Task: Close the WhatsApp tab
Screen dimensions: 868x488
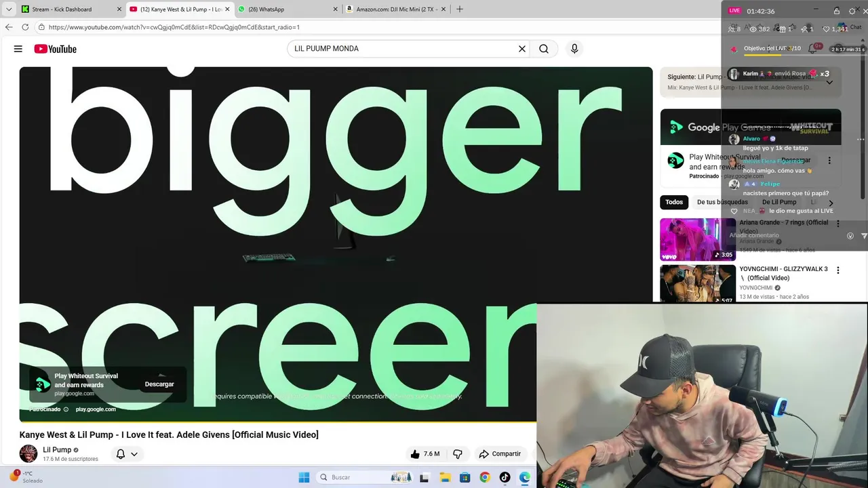Action: (335, 9)
